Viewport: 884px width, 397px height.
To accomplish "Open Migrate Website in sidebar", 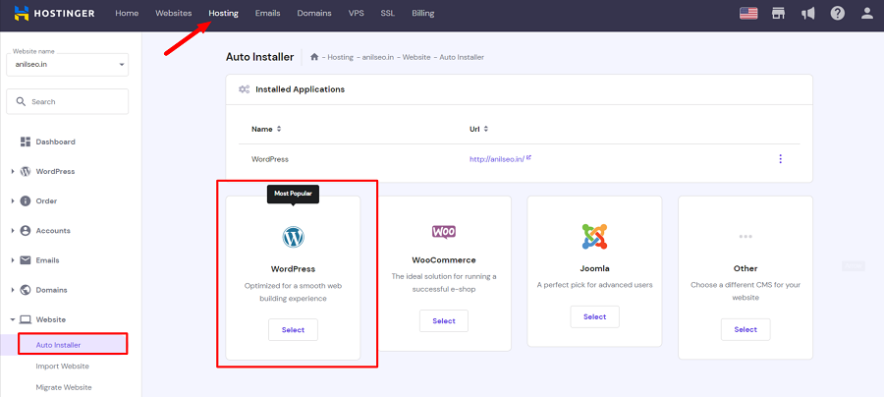I will [63, 387].
